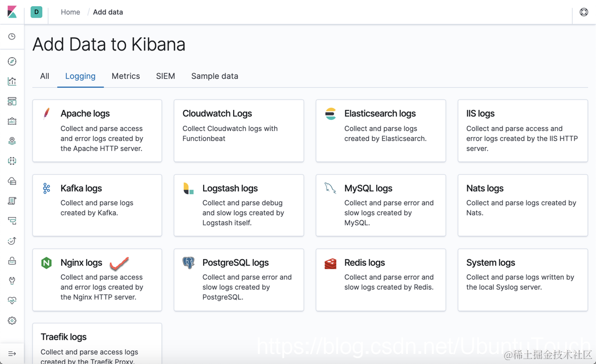Image resolution: width=596 pixels, height=364 pixels.
Task: Open the help menu icon at top right
Action: coord(584,12)
